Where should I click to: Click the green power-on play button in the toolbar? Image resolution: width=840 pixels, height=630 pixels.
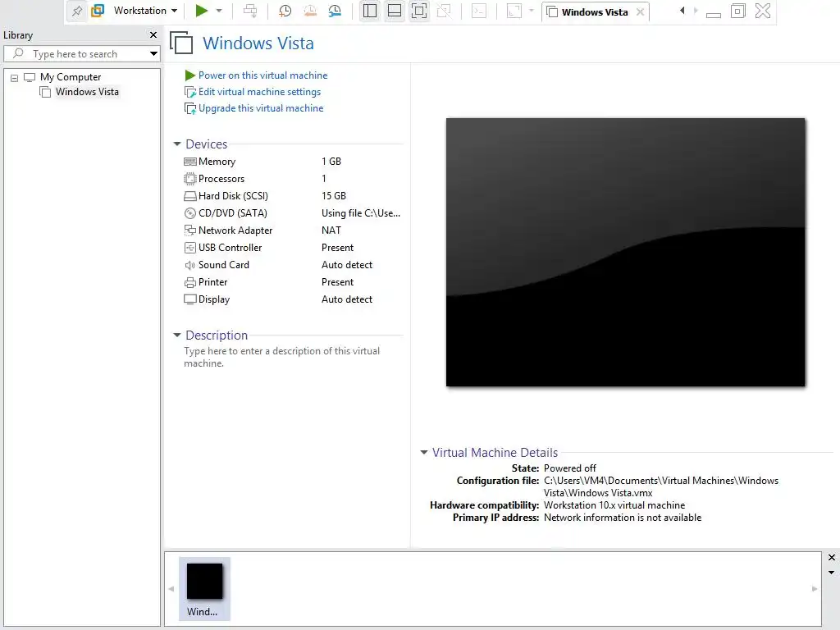(202, 11)
